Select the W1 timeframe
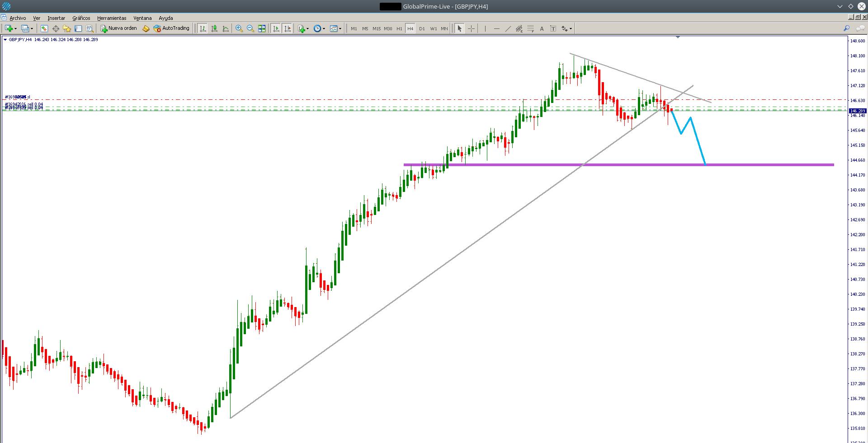This screenshot has width=868, height=443. click(x=434, y=28)
